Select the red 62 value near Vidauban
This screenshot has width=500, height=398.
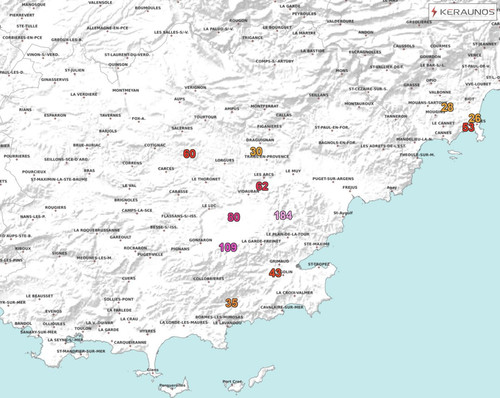click(262, 186)
